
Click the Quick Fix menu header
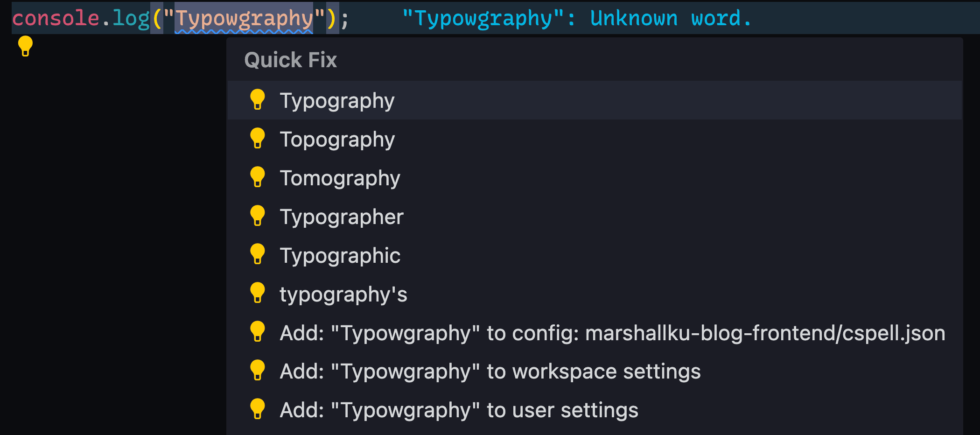[290, 60]
